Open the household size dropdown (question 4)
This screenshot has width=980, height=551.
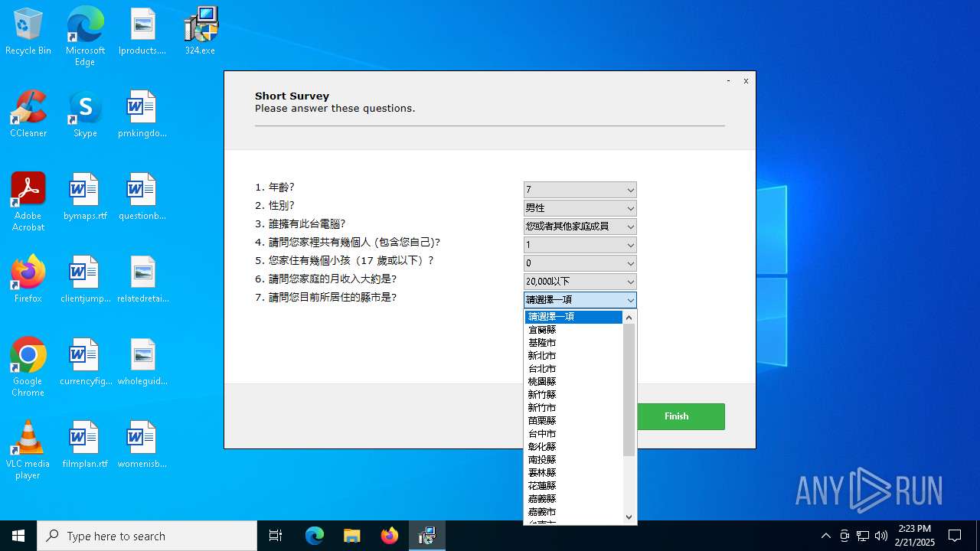(580, 245)
